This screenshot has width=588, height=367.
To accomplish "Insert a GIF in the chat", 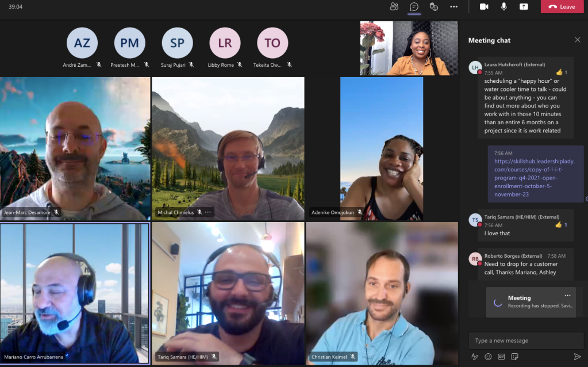I will [x=501, y=357].
